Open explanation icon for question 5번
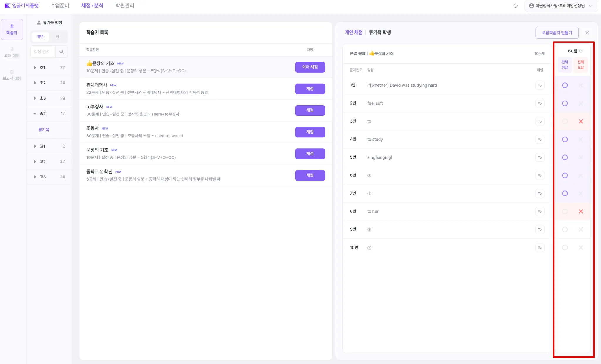601x364 pixels. tap(540, 157)
